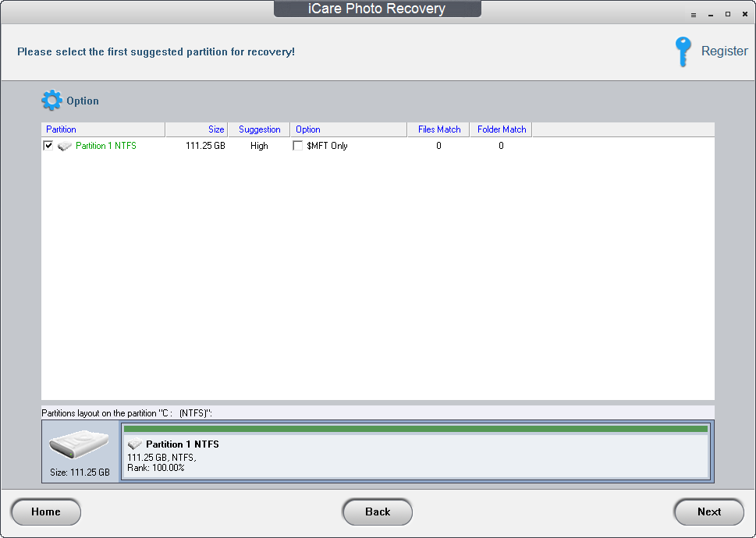Sort by the Folder Match column header
The image size is (756, 538).
502,129
